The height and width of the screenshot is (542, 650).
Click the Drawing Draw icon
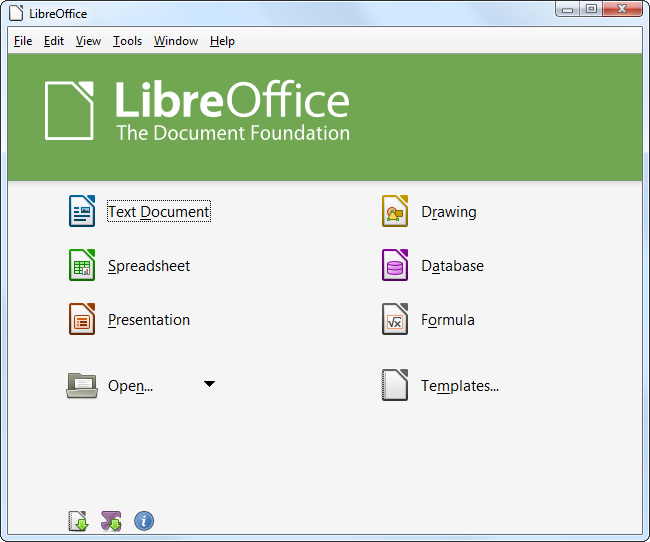click(395, 211)
